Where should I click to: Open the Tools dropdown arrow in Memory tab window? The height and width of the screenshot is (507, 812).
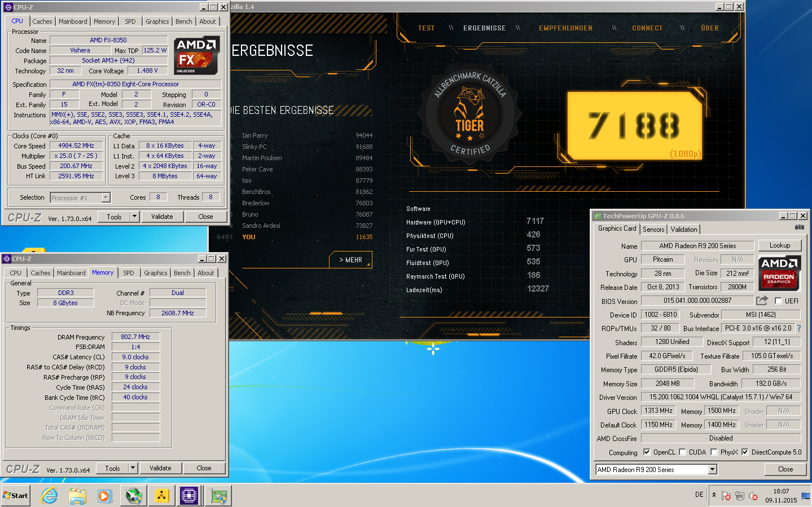pos(133,468)
